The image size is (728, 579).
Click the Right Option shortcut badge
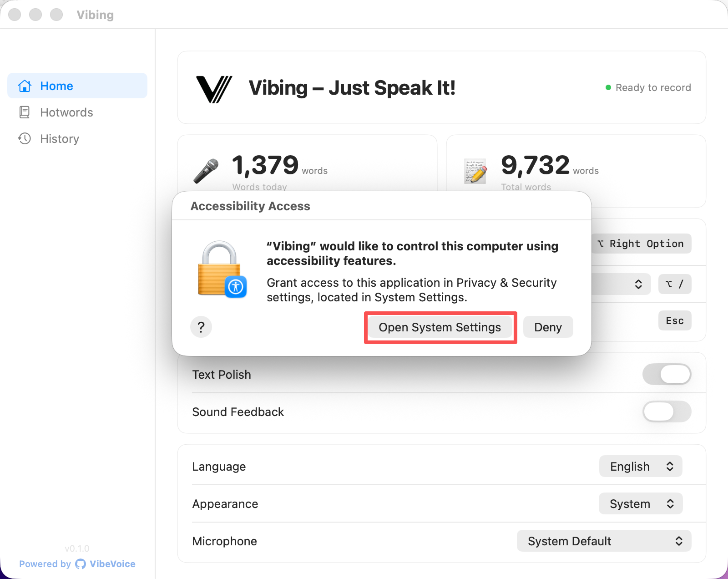pos(641,244)
